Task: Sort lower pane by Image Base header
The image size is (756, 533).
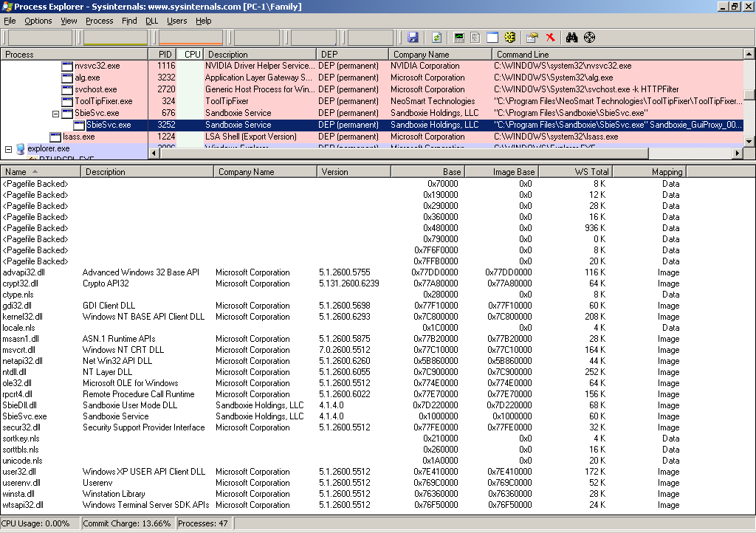Action: coord(501,172)
